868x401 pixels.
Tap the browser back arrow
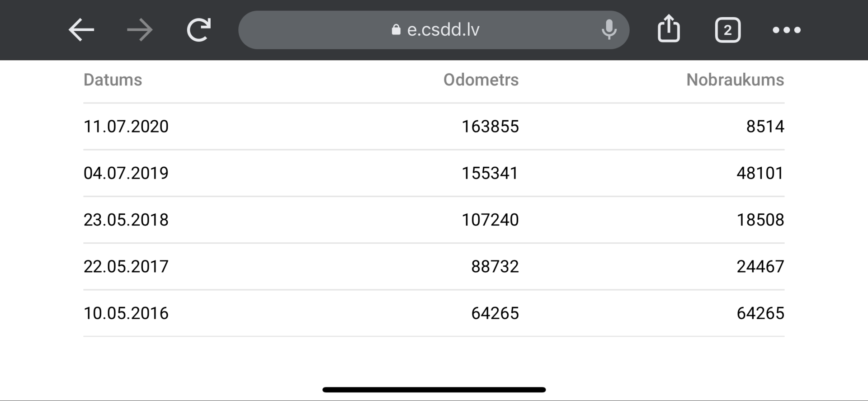[81, 30]
